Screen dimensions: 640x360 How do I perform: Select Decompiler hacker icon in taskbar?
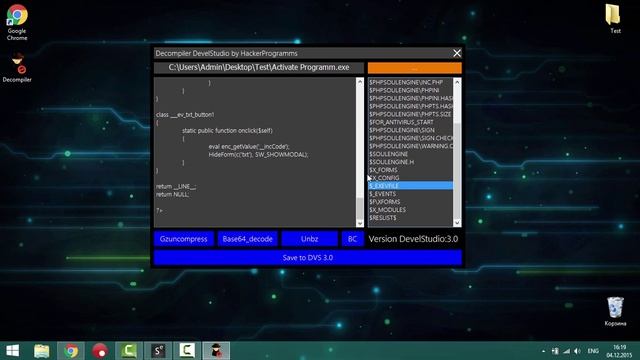216,351
